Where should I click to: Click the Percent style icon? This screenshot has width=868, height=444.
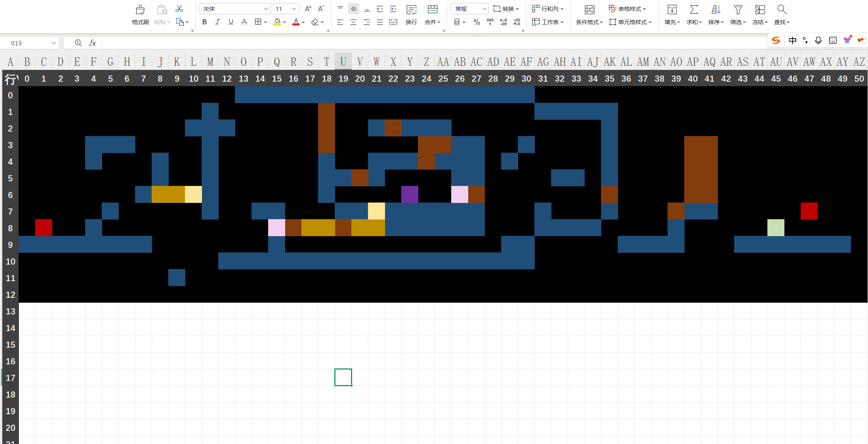tap(477, 22)
